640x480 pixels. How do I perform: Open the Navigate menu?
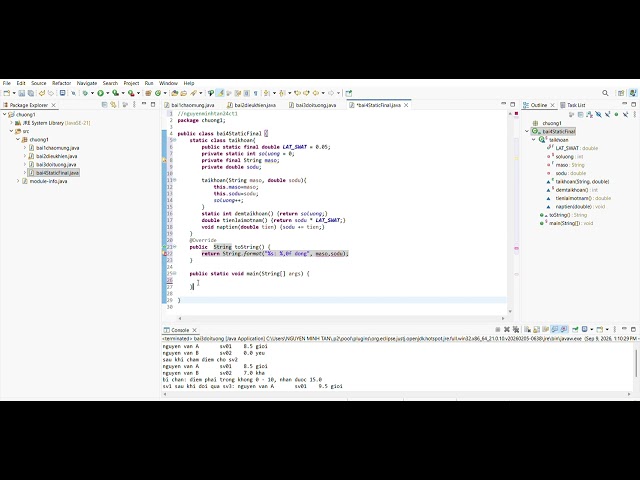87,83
